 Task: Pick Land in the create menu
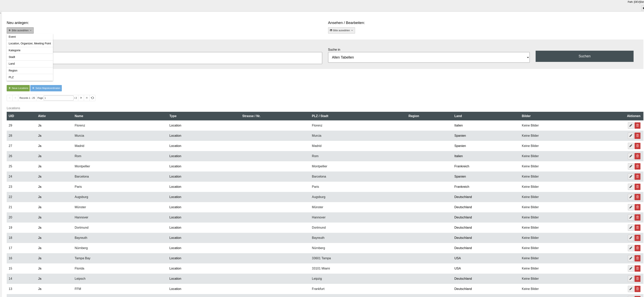click(30, 64)
